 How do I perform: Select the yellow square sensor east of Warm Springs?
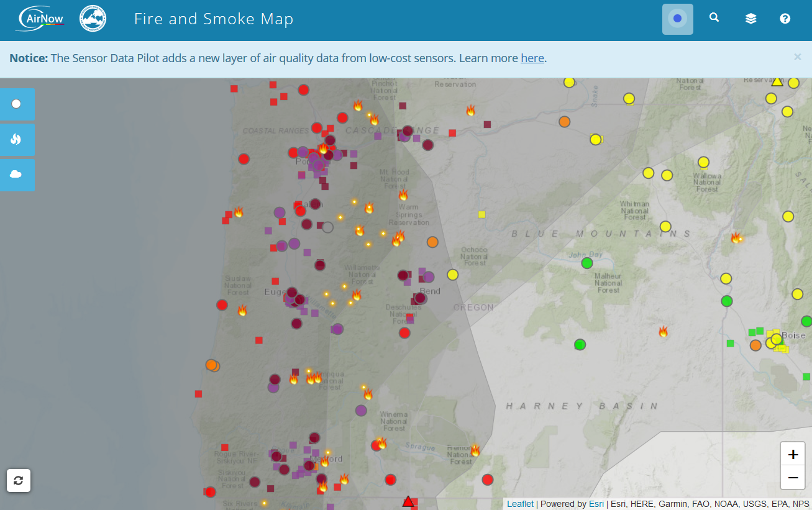click(x=481, y=215)
